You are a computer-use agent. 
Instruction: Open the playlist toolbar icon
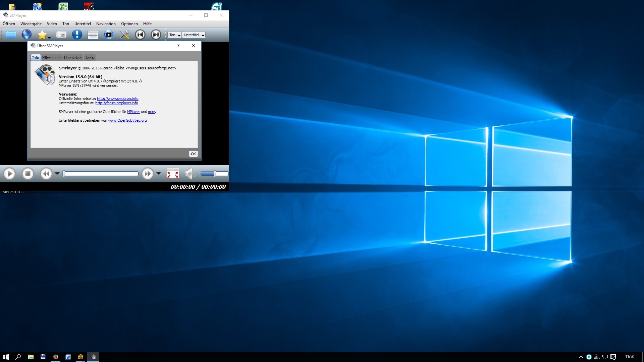click(93, 35)
